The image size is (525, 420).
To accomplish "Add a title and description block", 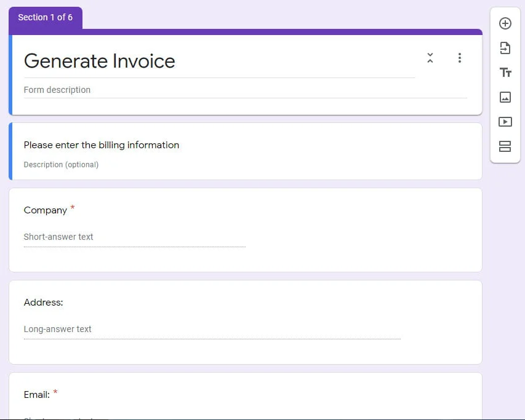I will coord(505,72).
